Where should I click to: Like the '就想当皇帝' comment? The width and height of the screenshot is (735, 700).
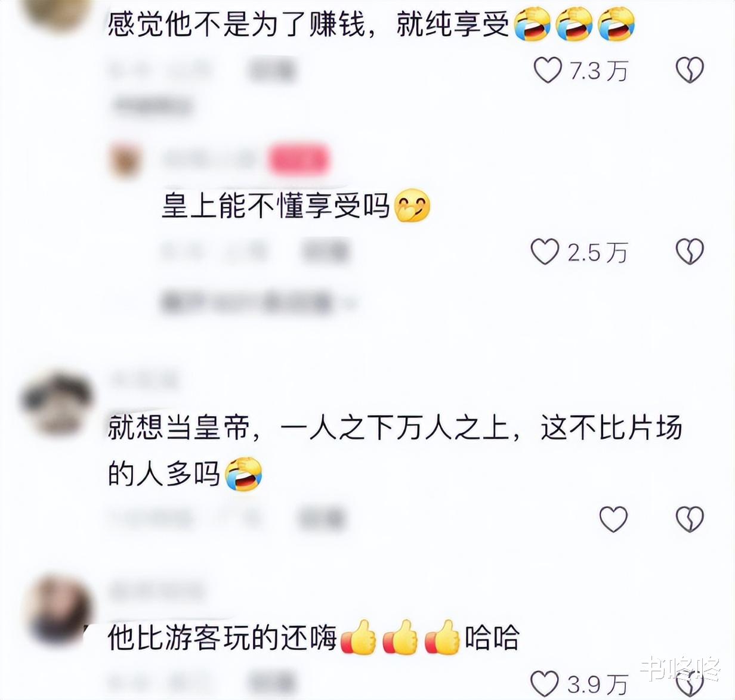click(613, 519)
